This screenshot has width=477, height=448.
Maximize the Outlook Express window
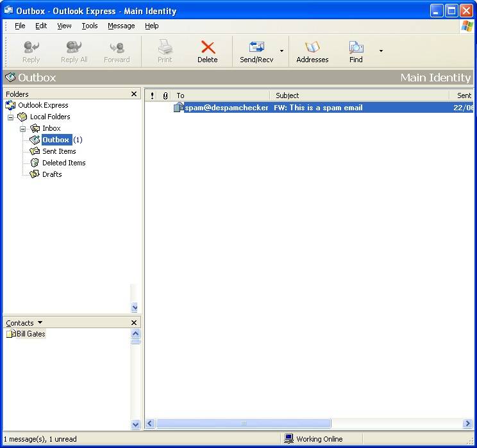(451, 12)
